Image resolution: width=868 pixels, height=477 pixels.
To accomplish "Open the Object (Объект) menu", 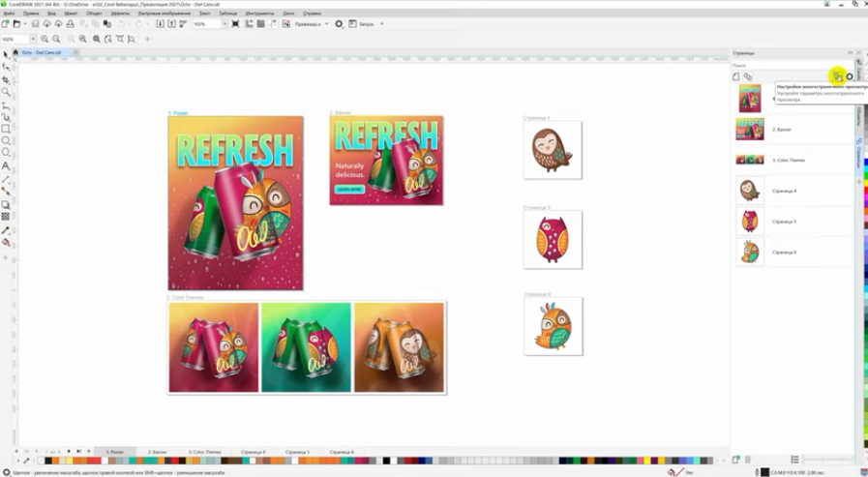I will click(94, 13).
